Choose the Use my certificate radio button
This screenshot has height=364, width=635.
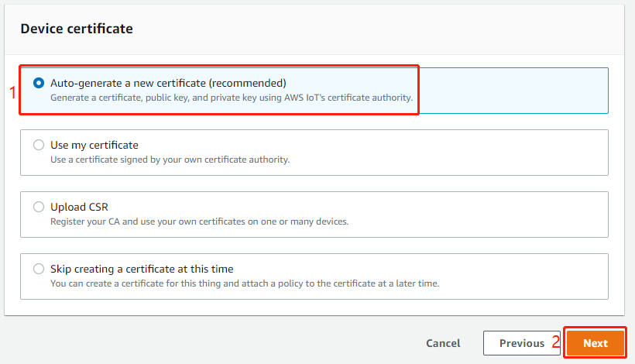pyautogui.click(x=39, y=145)
